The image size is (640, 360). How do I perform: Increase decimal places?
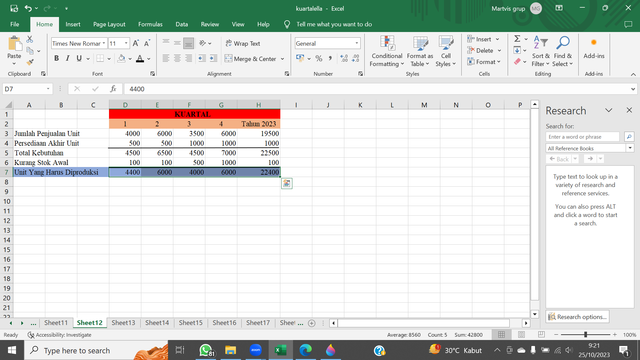tap(344, 59)
